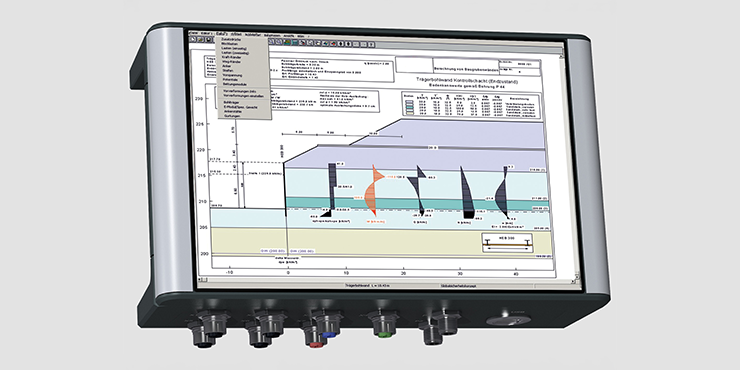Click the save diskette toolbar icon
The height and width of the screenshot is (370, 740).
click(x=208, y=40)
